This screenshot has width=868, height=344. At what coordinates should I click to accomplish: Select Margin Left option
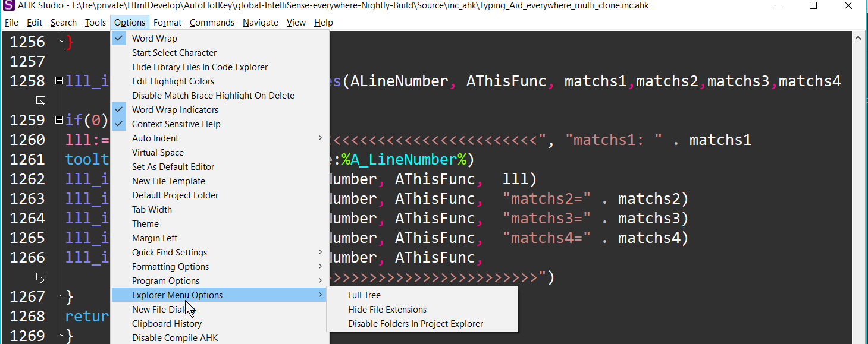click(220, 238)
